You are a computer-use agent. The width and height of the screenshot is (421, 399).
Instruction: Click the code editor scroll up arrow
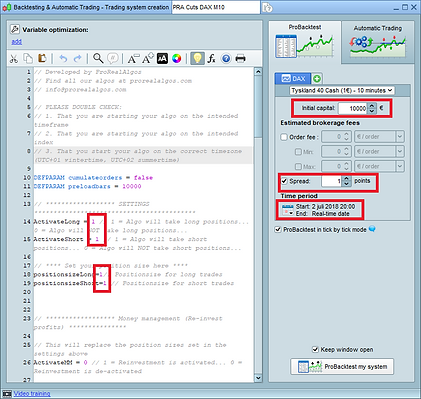tap(258, 72)
